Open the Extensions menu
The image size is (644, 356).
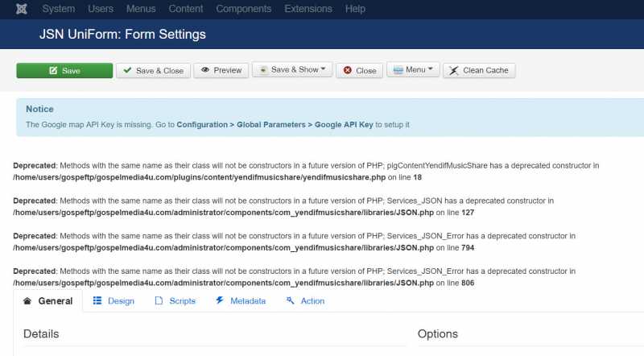coord(308,9)
